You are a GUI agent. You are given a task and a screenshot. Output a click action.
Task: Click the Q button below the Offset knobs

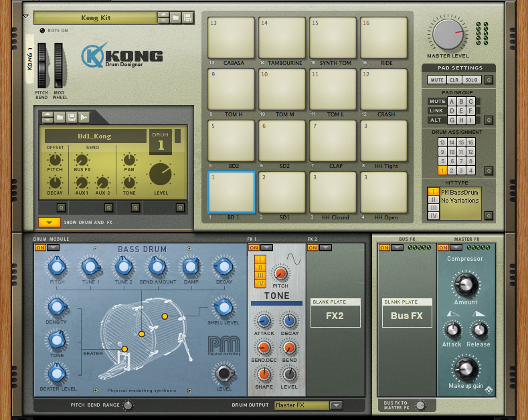pyautogui.click(x=61, y=207)
